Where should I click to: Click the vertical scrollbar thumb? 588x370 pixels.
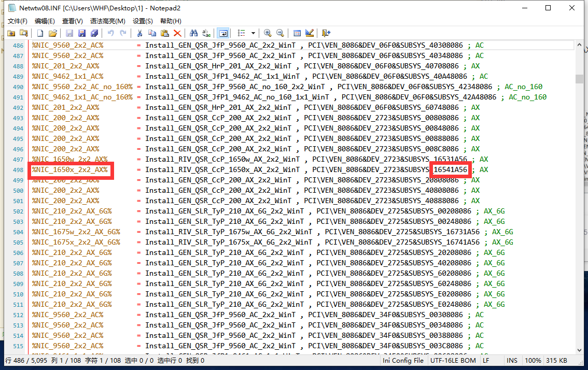(579, 79)
